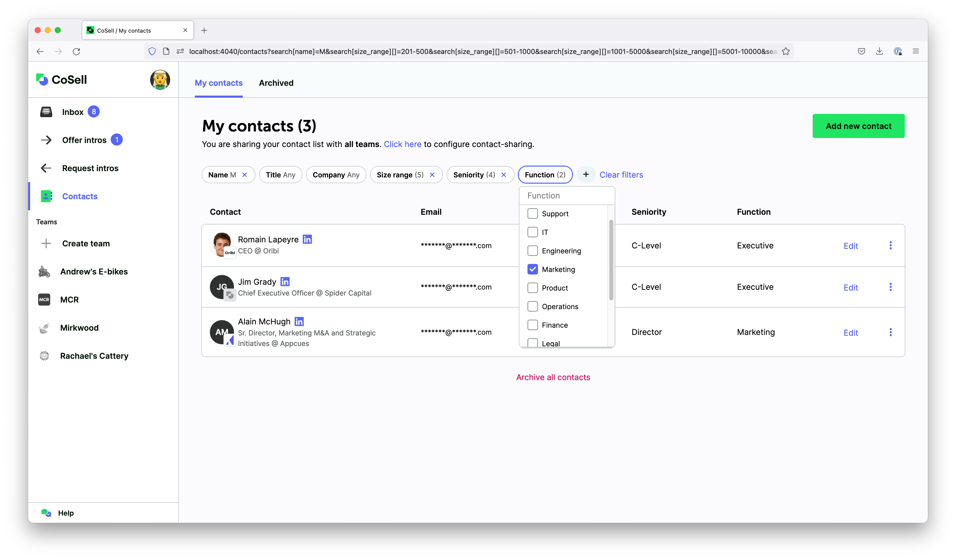Screen dimensions: 956x560
Task: Click the Request intros left-arrow icon
Action: tap(46, 168)
